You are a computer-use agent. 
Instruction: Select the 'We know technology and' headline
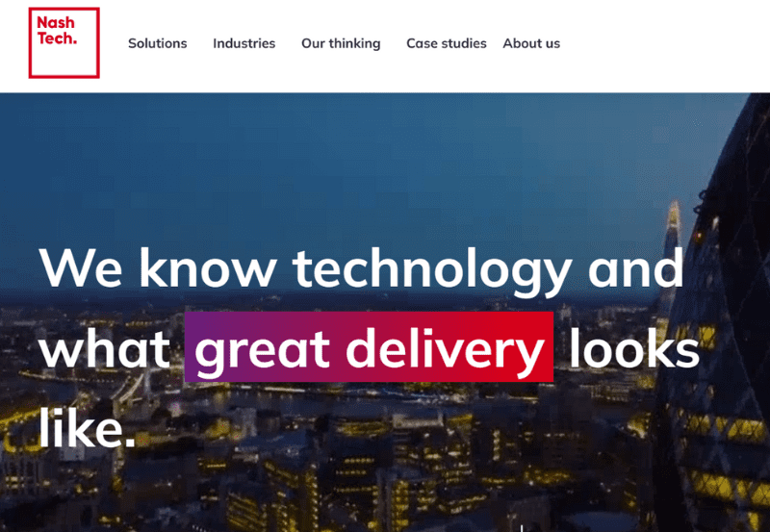point(362,270)
